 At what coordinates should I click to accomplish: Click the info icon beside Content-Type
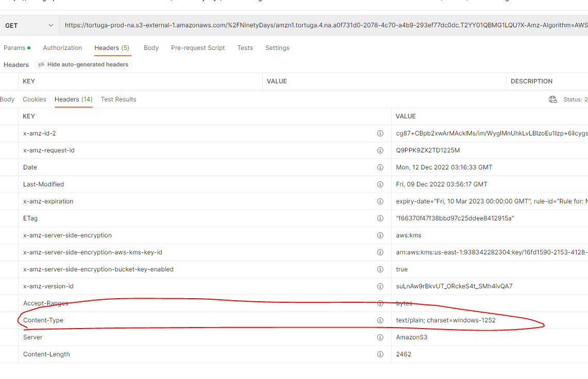click(x=380, y=320)
